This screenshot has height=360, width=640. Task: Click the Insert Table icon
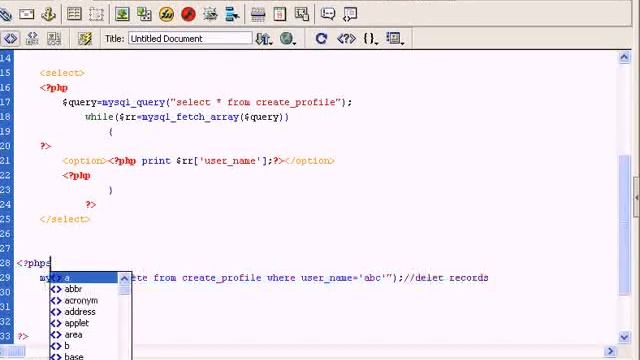click(x=74, y=14)
